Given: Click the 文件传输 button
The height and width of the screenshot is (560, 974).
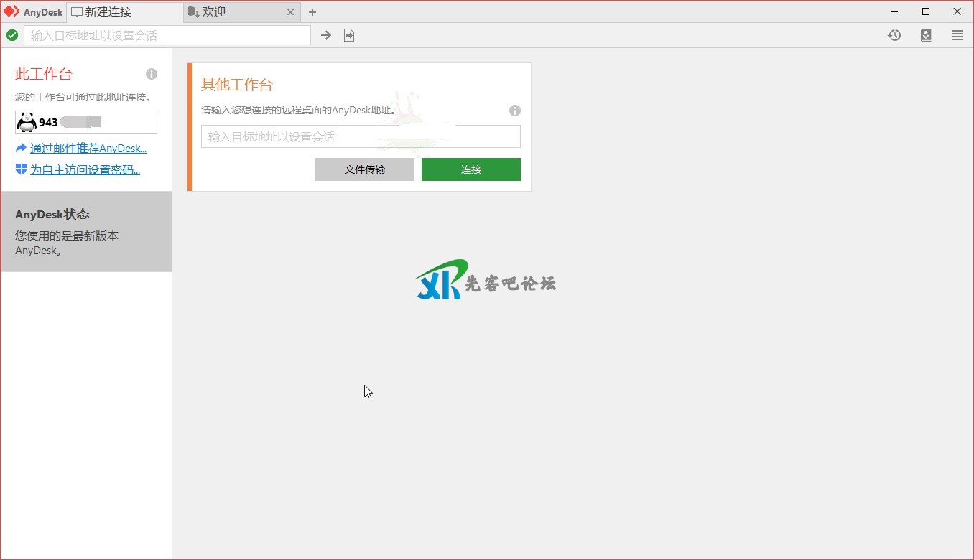Looking at the screenshot, I should [364, 169].
